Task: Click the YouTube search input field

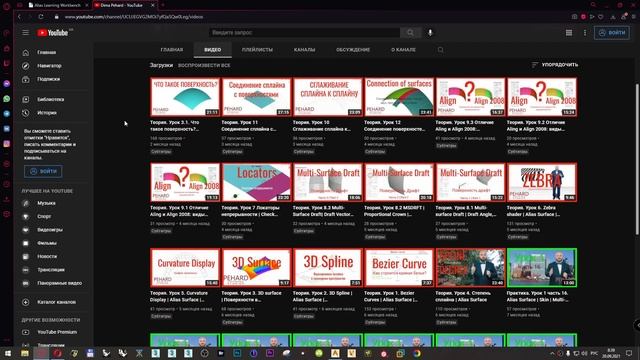Action: pos(304,33)
